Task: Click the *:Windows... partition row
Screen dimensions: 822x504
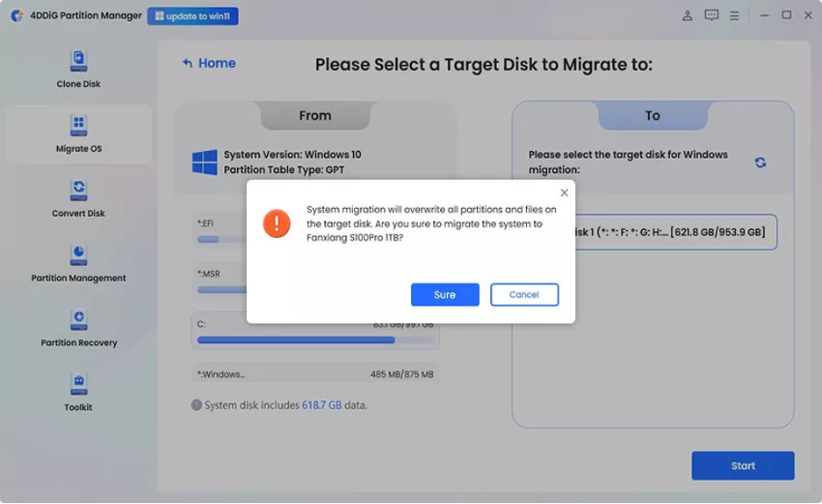Action: pyautogui.click(x=315, y=374)
